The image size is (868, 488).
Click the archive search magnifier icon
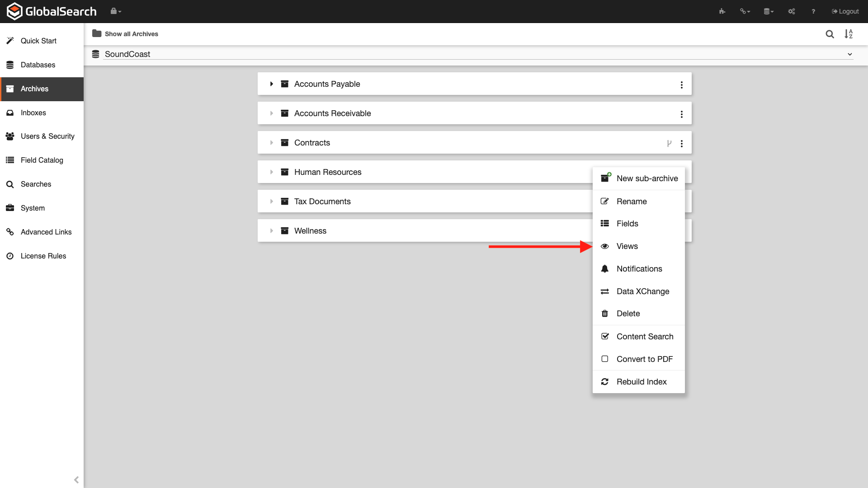click(x=830, y=34)
